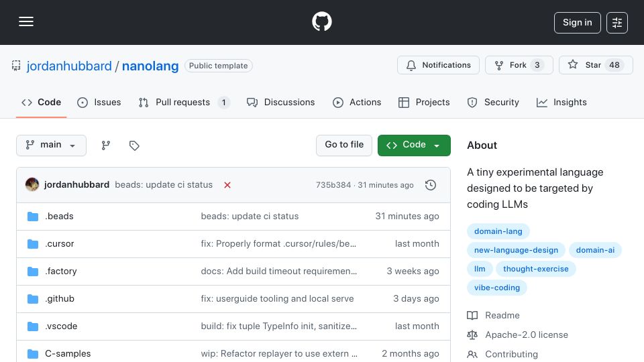Expand the green Code dropdown
This screenshot has height=362, width=644.
tap(414, 145)
